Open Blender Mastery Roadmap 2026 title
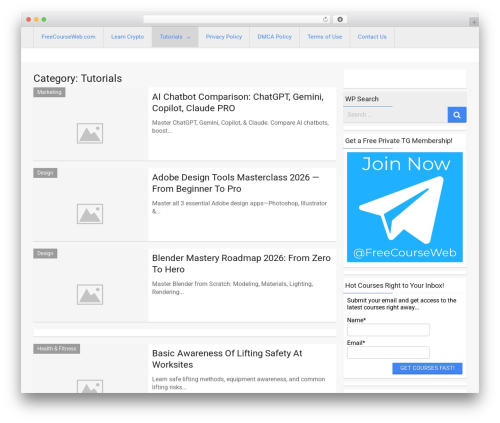500x423 pixels. click(x=241, y=264)
